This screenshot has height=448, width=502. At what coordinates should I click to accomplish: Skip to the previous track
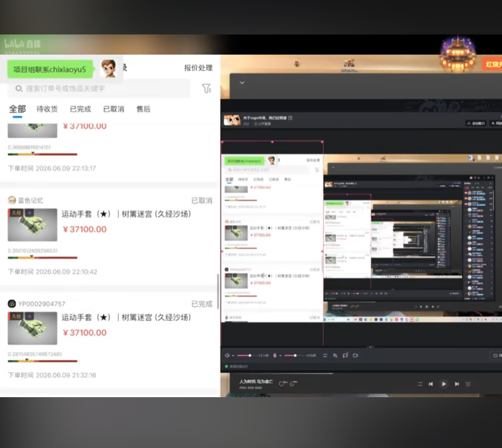431,384
